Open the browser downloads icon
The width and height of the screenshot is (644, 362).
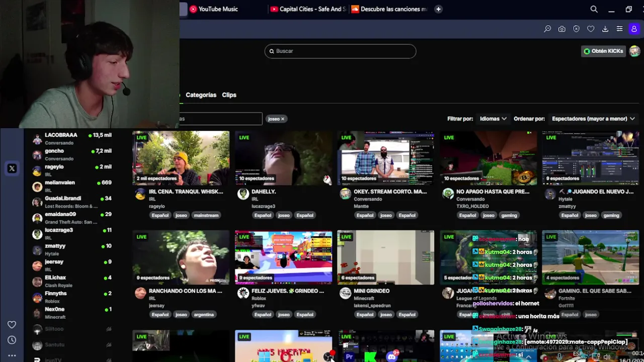coord(605,29)
